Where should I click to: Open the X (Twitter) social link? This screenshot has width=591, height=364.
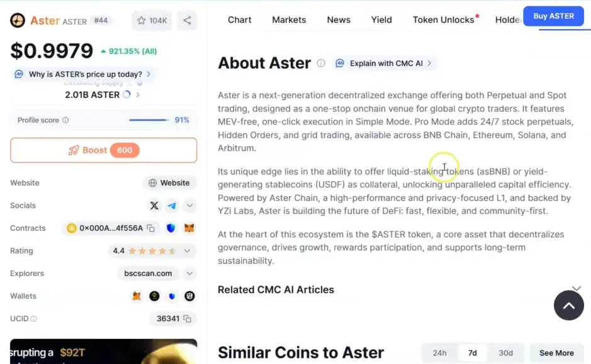[154, 206]
